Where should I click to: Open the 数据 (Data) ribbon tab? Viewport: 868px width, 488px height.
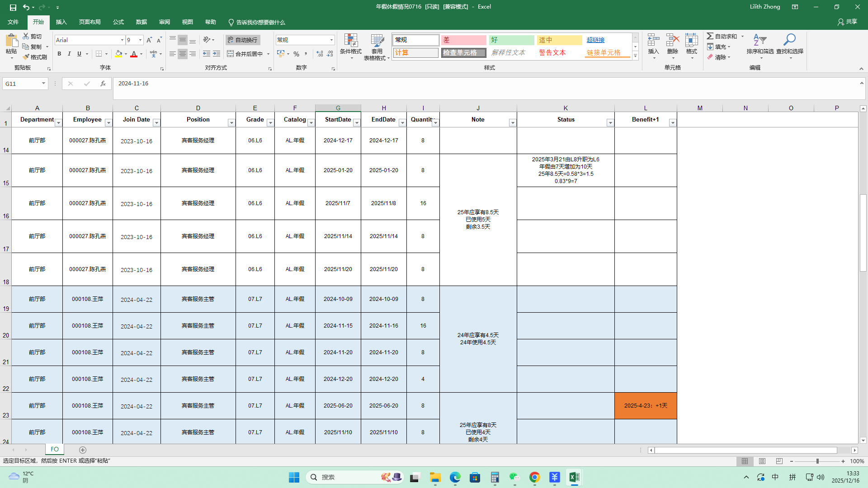point(142,22)
